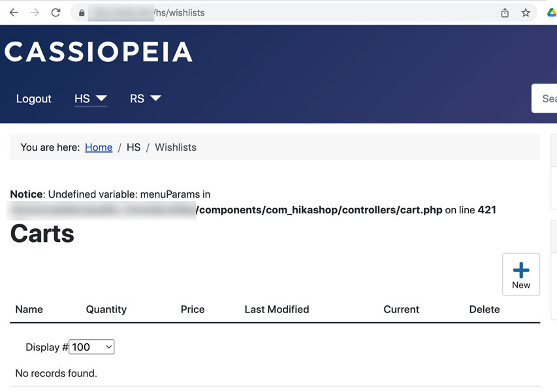Click the Price column header
The image size is (557, 392).
(193, 309)
